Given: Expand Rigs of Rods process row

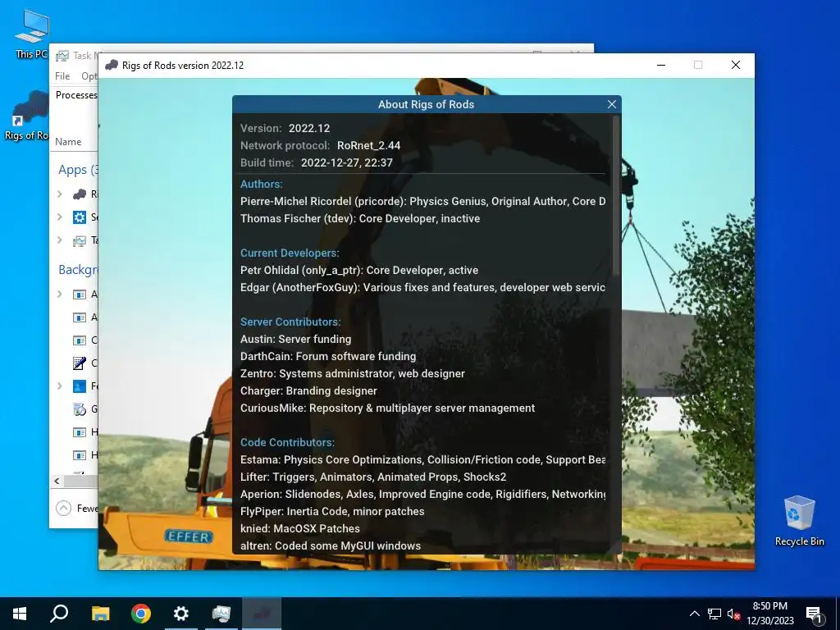Looking at the screenshot, I should (59, 194).
